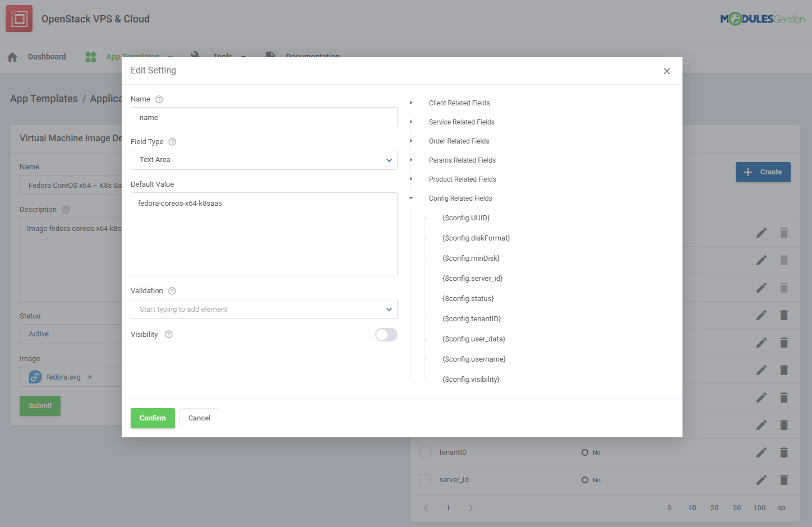Open help tooltip next to Visibility label
This screenshot has width=812, height=527.
pos(168,334)
